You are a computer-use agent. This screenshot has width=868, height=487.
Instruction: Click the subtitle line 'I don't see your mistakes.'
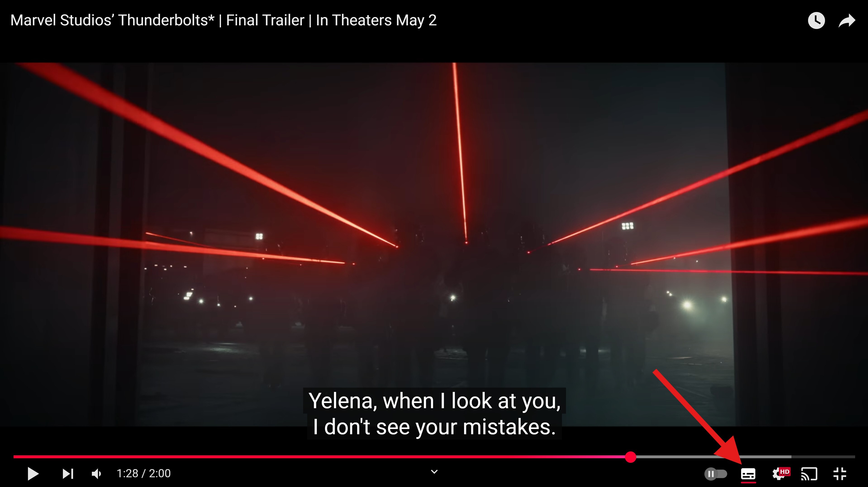434,427
